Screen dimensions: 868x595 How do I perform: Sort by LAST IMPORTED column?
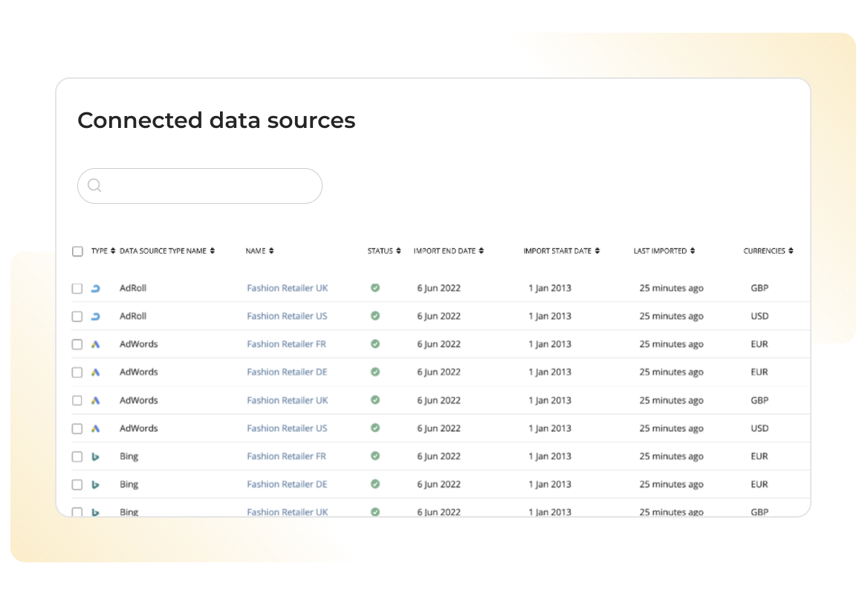(664, 251)
